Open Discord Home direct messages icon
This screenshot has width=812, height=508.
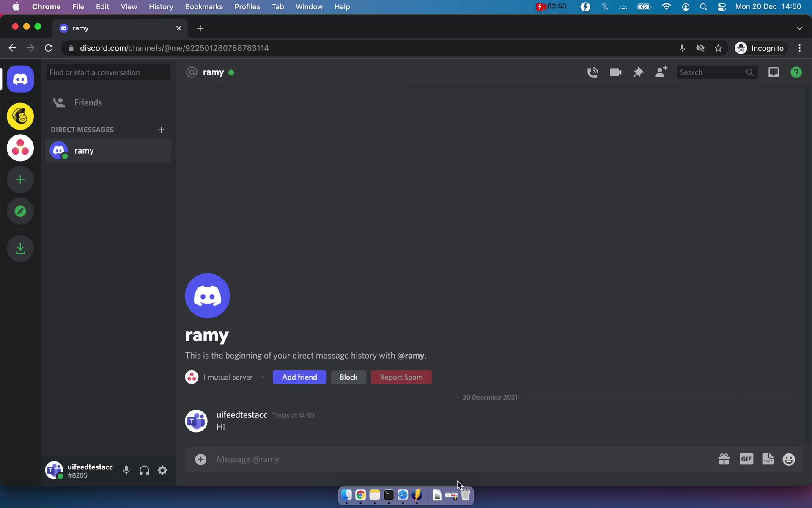coord(20,79)
